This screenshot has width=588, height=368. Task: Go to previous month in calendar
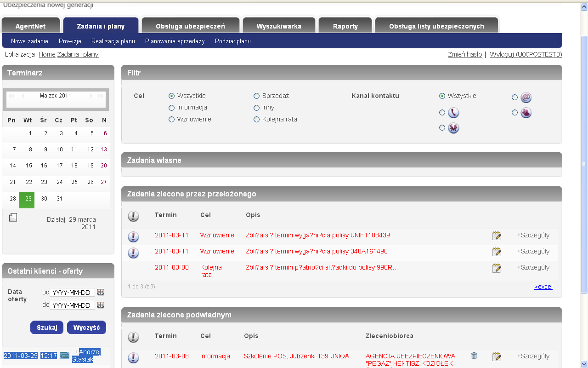(x=23, y=96)
